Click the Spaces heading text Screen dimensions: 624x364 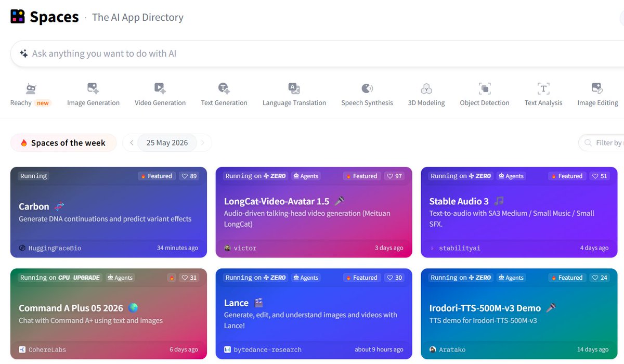tap(54, 17)
